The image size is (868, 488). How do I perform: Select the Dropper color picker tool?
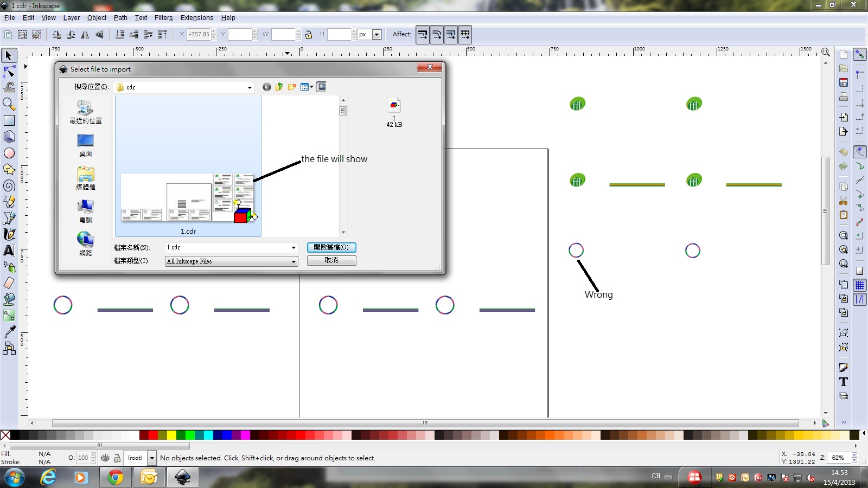[x=9, y=332]
